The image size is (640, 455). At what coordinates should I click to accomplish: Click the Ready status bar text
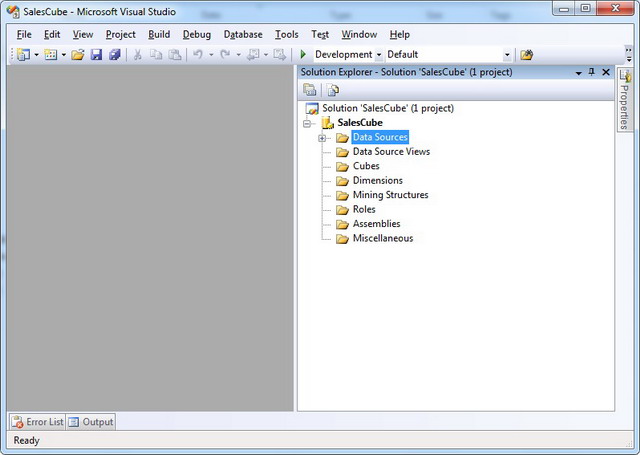pyautogui.click(x=27, y=441)
